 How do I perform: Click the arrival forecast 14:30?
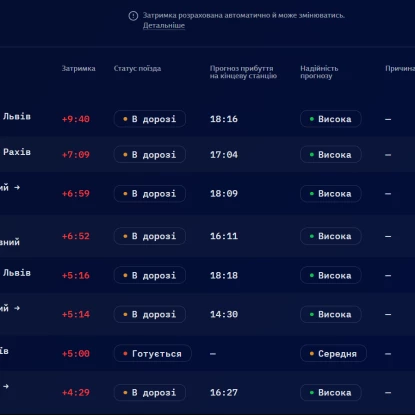224,315
